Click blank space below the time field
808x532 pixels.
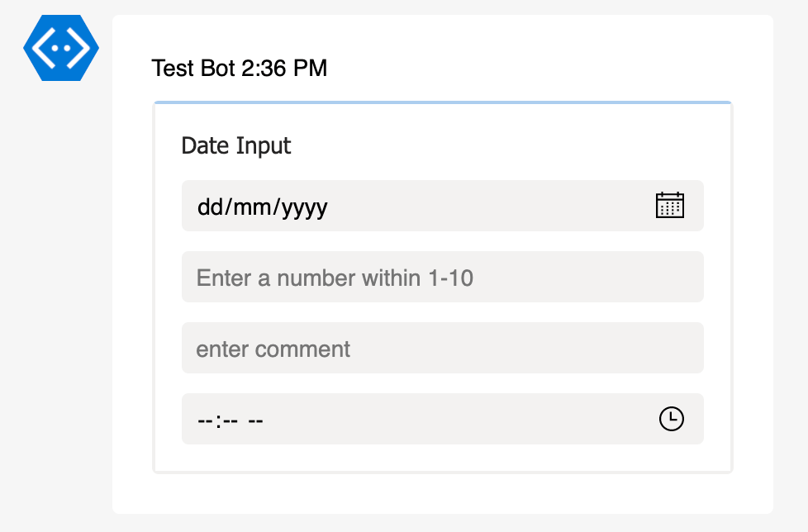pyautogui.click(x=443, y=458)
